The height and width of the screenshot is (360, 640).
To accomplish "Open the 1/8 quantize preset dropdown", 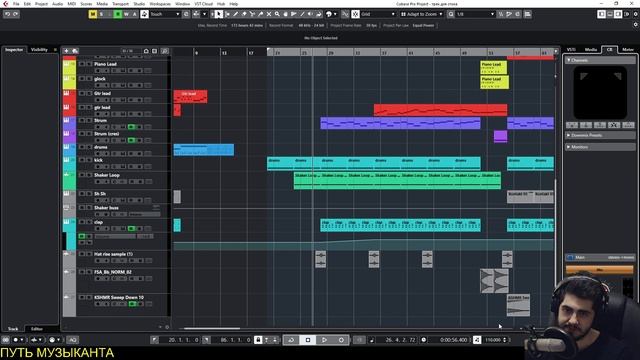I will coord(475,14).
